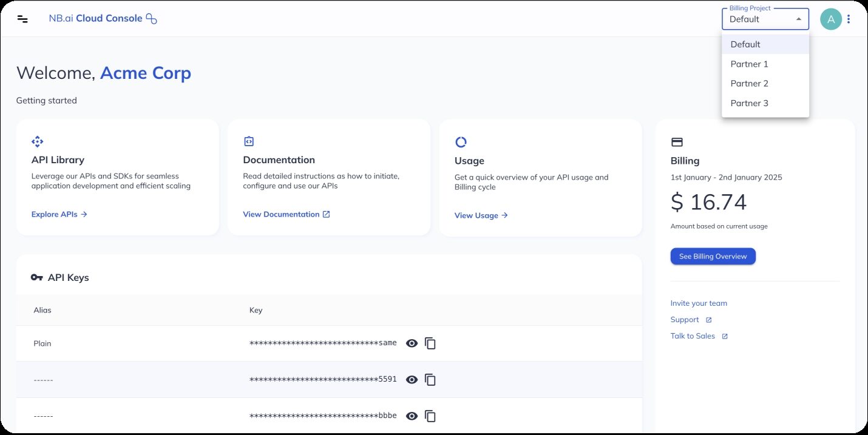Viewport: 868px width, 435px height.
Task: Select Default in the billing project list
Action: [x=765, y=44]
